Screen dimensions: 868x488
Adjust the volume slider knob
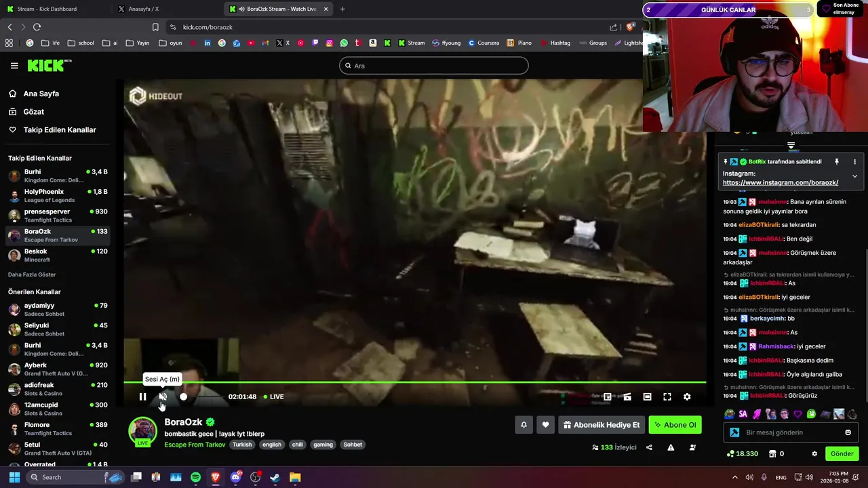pos(183,396)
